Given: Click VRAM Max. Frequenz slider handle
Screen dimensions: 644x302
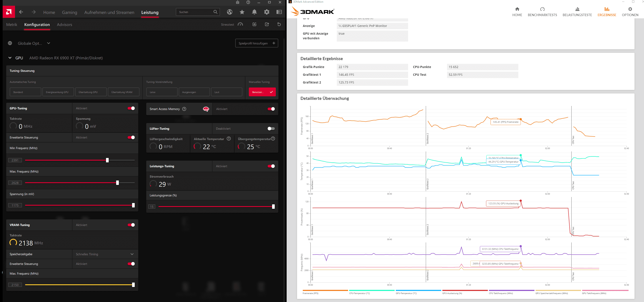Looking at the screenshot, I should tap(133, 285).
